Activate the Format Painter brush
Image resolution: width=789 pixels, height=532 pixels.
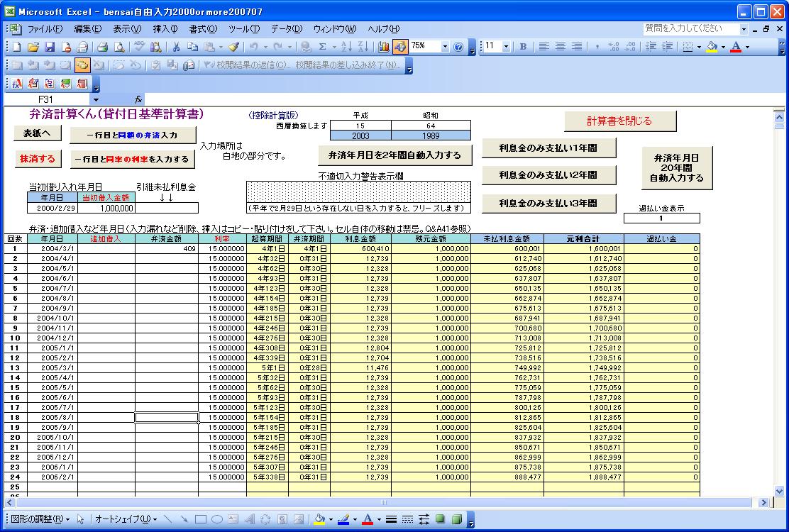click(233, 47)
